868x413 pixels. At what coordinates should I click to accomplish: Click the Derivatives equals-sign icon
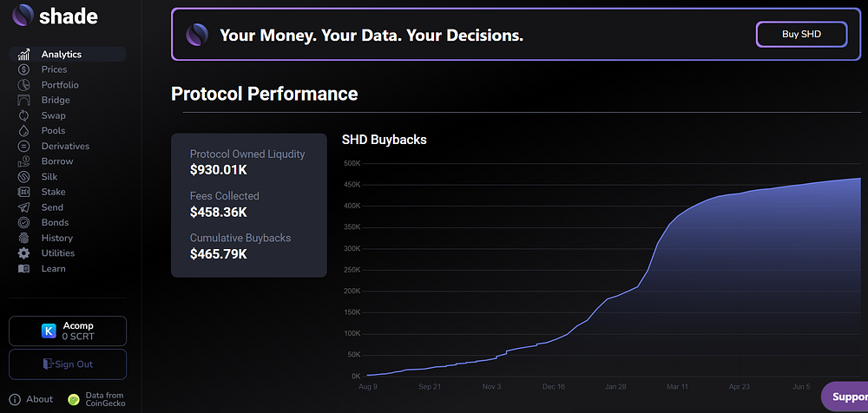click(x=23, y=146)
